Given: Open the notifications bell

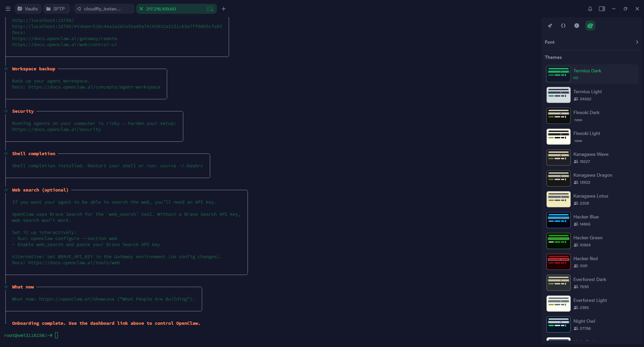Looking at the screenshot, I should pyautogui.click(x=590, y=9).
